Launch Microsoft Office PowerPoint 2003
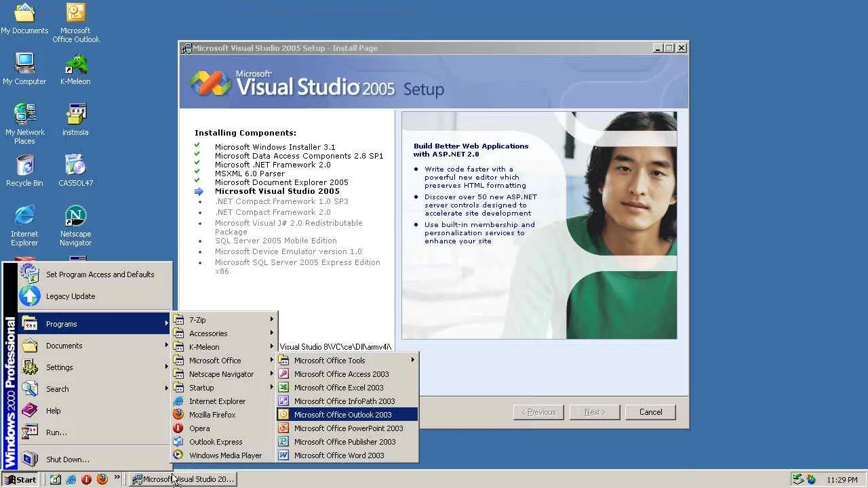The width and height of the screenshot is (868, 488). [x=347, y=428]
